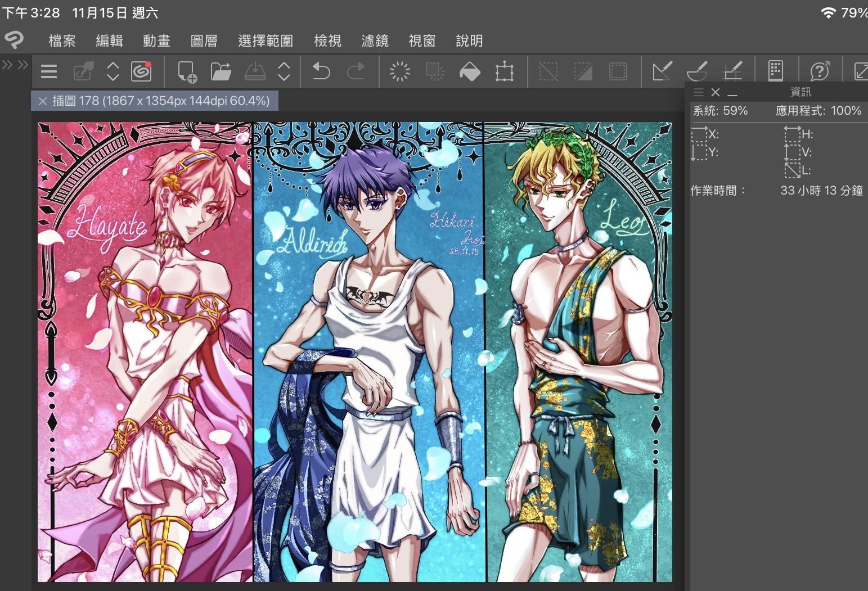Toggle Snap to Grid (grid with pen)
Screen dimensions: 868x591
(x=733, y=71)
